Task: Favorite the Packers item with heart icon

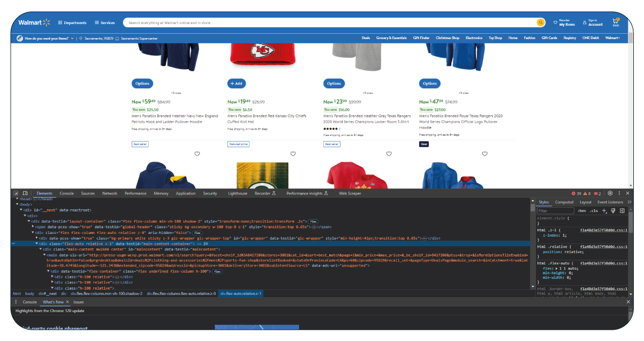Action: (293, 154)
